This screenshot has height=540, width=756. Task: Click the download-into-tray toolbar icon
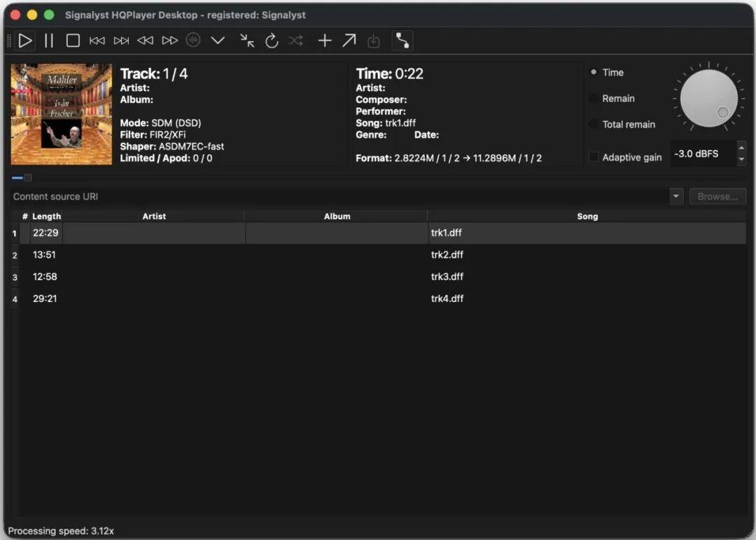(x=374, y=41)
